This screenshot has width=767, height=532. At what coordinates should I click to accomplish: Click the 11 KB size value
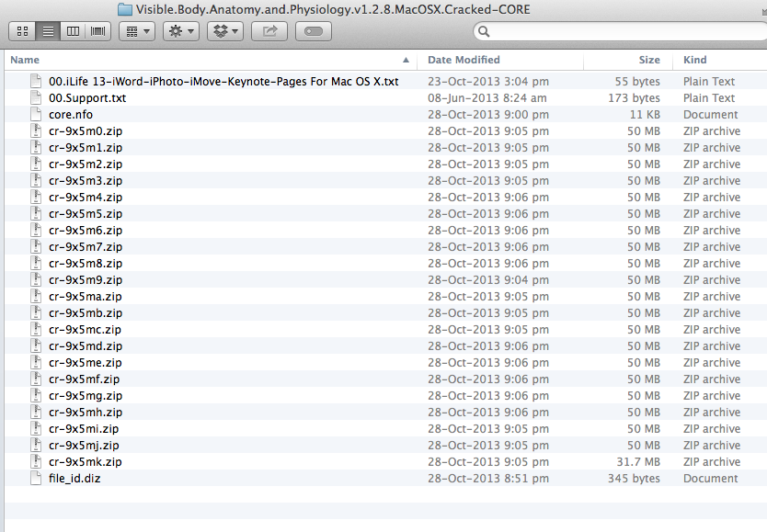(645, 115)
